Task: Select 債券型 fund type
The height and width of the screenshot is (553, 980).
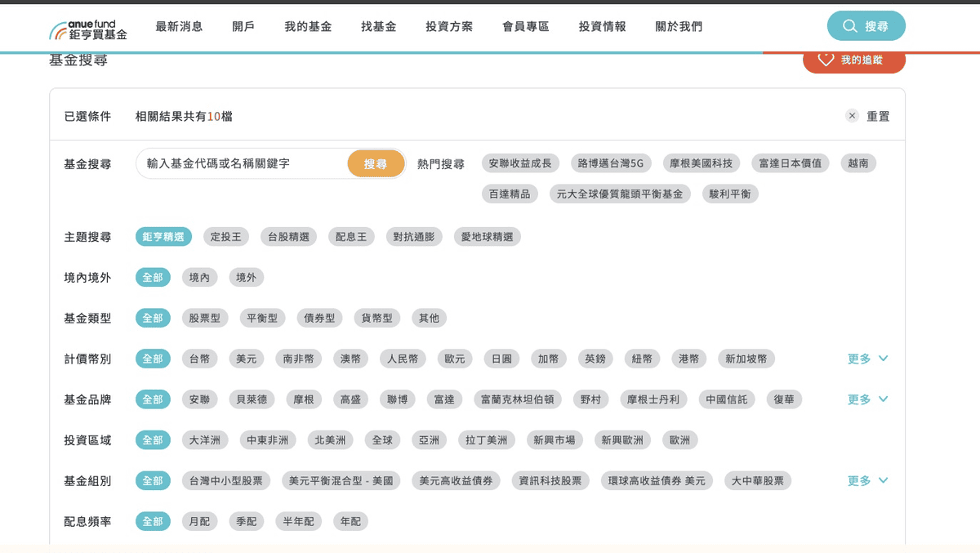Action: coord(319,319)
